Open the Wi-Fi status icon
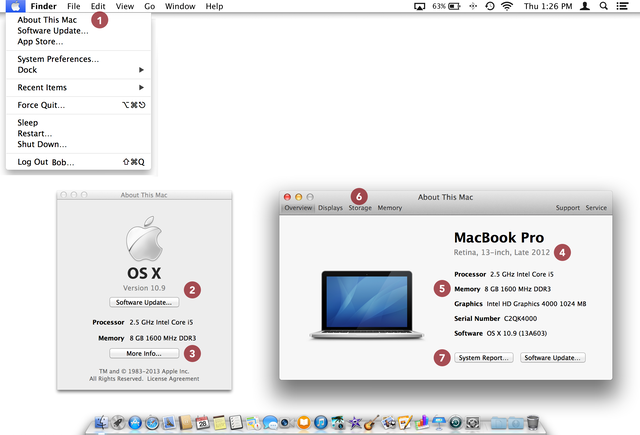The height and width of the screenshot is (435, 640). [506, 7]
